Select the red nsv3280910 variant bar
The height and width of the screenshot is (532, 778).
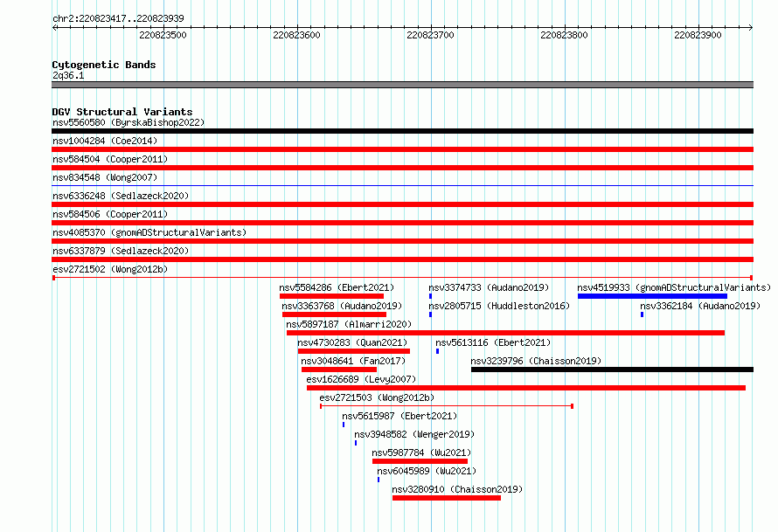(447, 498)
